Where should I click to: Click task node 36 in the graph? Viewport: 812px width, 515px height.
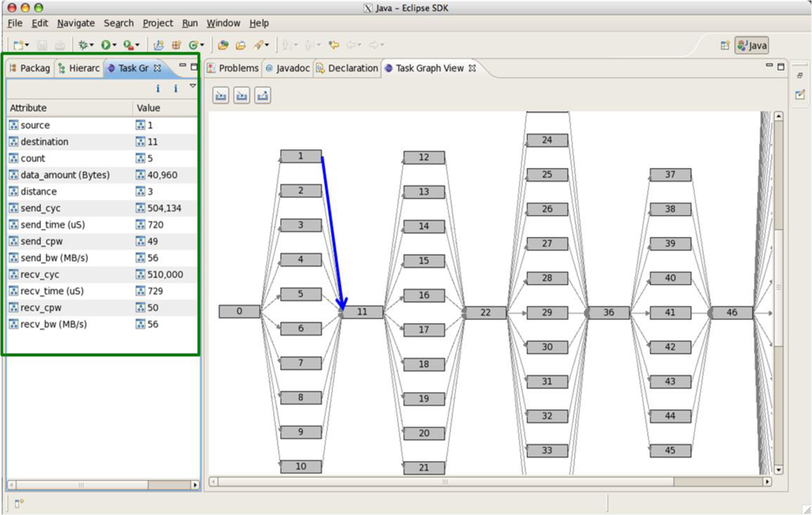tap(609, 313)
